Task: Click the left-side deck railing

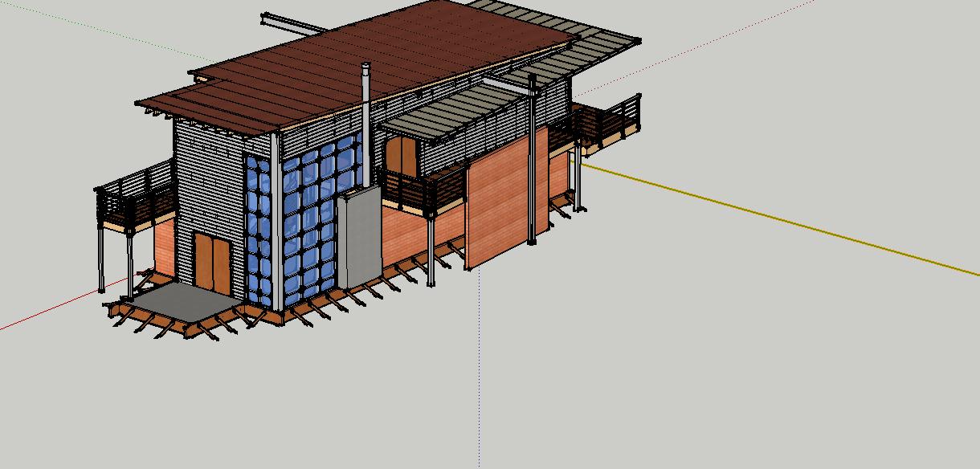Action: [135, 194]
